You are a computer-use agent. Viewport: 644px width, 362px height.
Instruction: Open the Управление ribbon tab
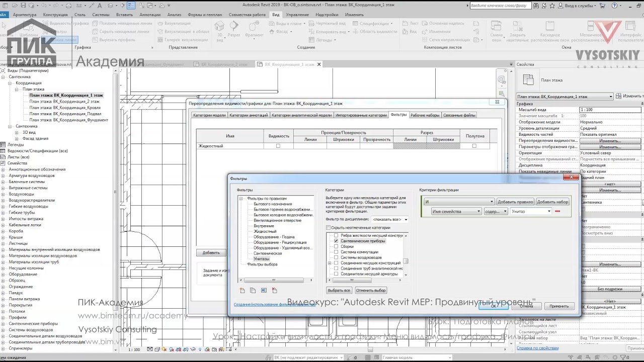tap(297, 15)
